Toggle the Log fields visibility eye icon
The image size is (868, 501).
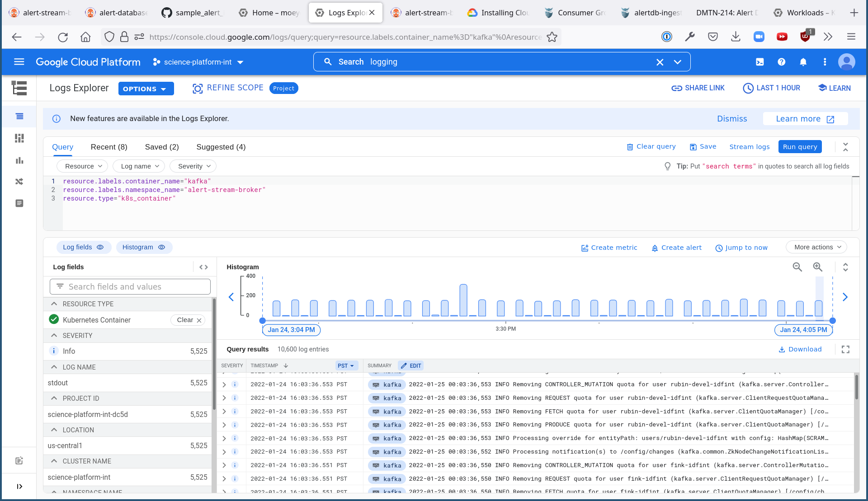[101, 247]
